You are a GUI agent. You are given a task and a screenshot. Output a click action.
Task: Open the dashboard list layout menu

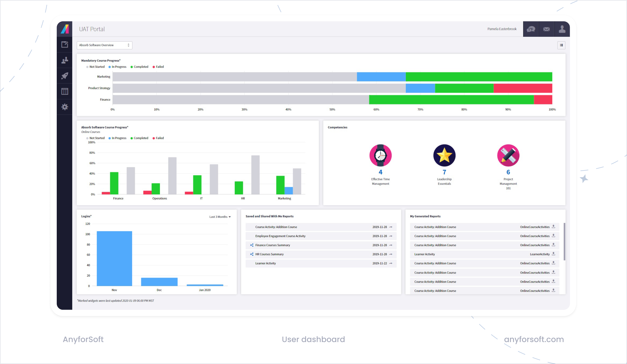point(561,45)
